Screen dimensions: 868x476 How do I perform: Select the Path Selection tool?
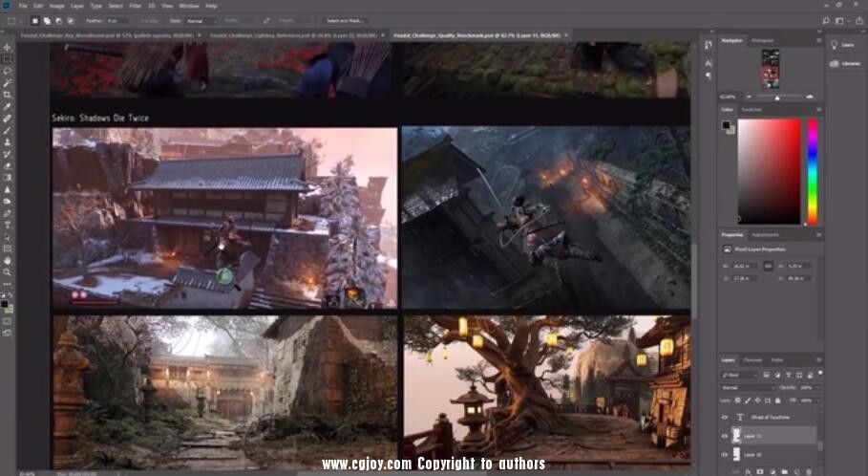pyautogui.click(x=8, y=237)
